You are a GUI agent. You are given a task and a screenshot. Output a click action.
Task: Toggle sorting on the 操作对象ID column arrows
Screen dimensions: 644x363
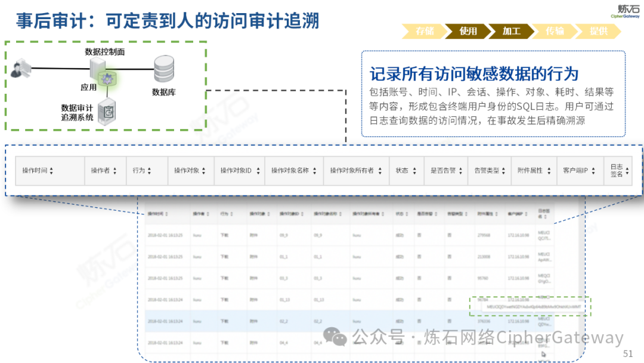[x=258, y=171]
